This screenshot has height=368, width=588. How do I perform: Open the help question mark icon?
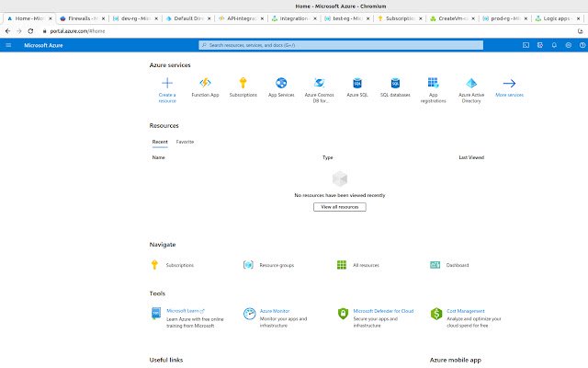[582, 45]
